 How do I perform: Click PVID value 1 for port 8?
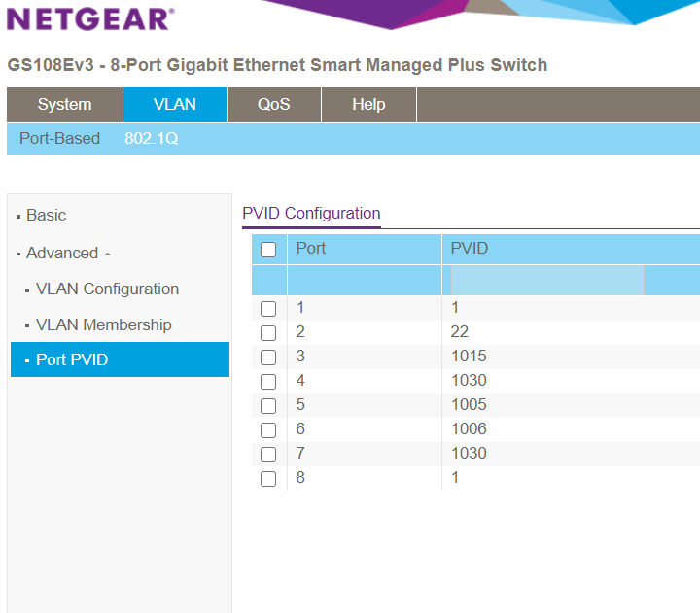pos(455,477)
